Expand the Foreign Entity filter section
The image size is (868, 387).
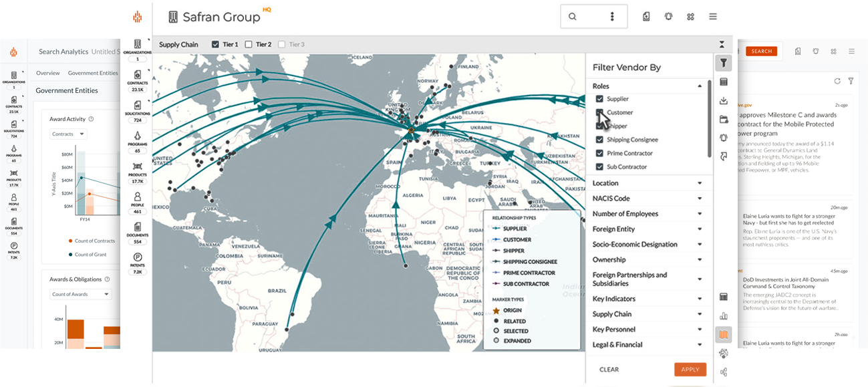700,229
